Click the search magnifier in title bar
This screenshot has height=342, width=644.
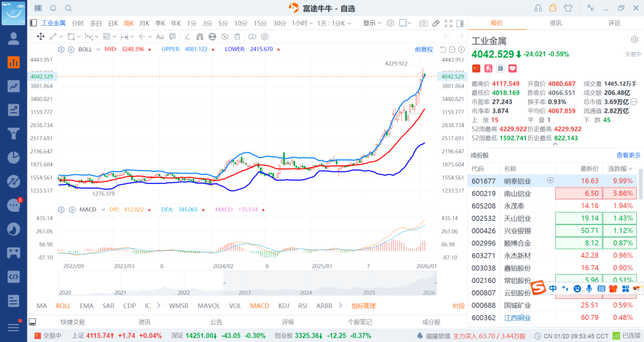(x=68, y=8)
